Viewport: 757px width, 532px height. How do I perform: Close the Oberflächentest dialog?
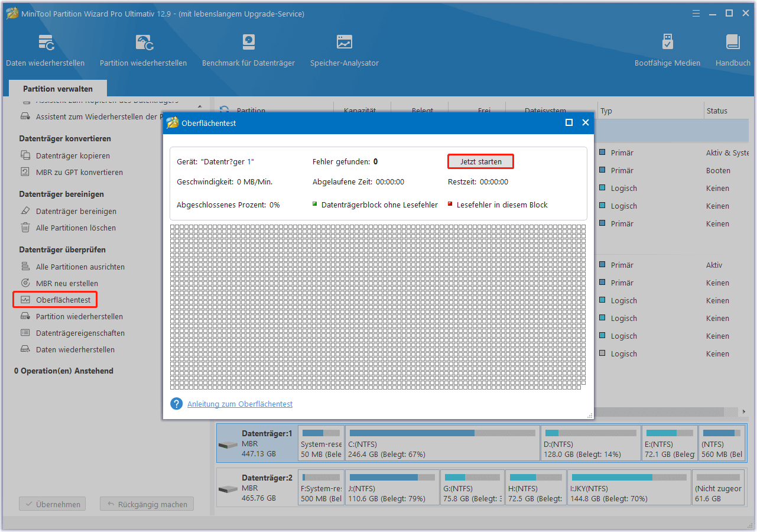click(586, 122)
